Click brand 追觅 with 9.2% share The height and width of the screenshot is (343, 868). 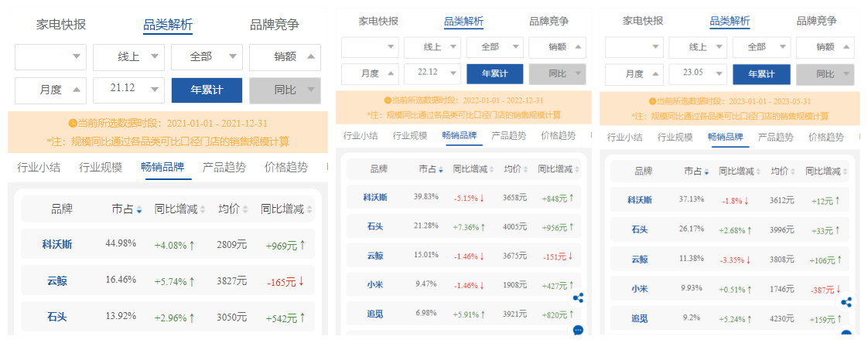[x=639, y=318]
